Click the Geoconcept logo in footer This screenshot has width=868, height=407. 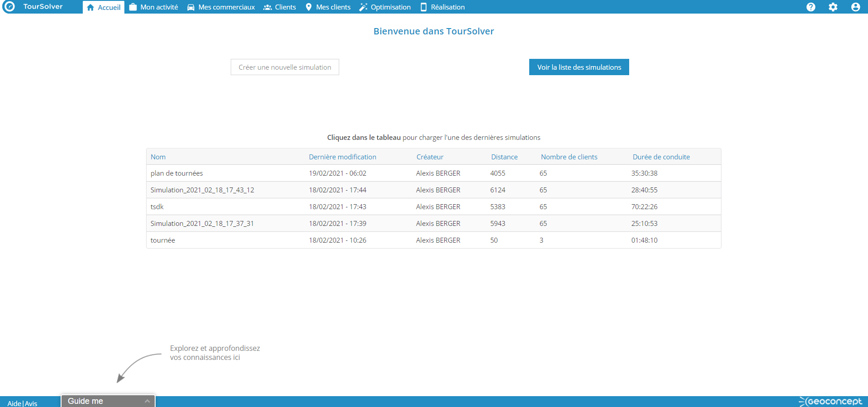[x=830, y=402]
